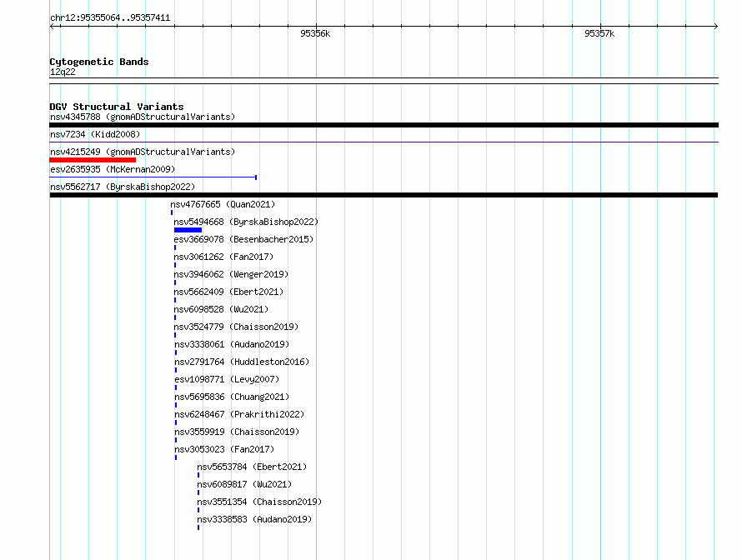Open nsv4215249 gnomADStructuralVariants label
The width and height of the screenshot is (742, 560).
[143, 152]
